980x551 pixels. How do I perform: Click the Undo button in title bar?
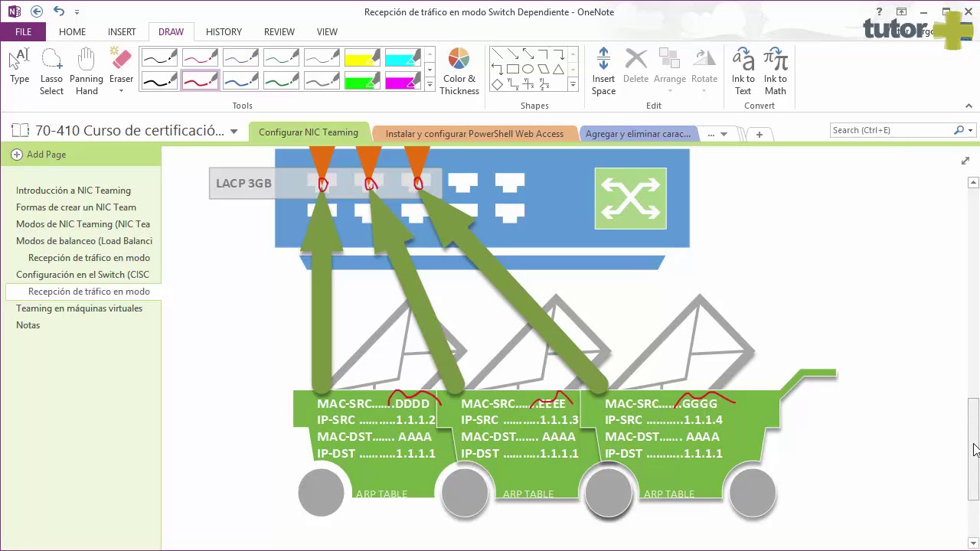(59, 11)
